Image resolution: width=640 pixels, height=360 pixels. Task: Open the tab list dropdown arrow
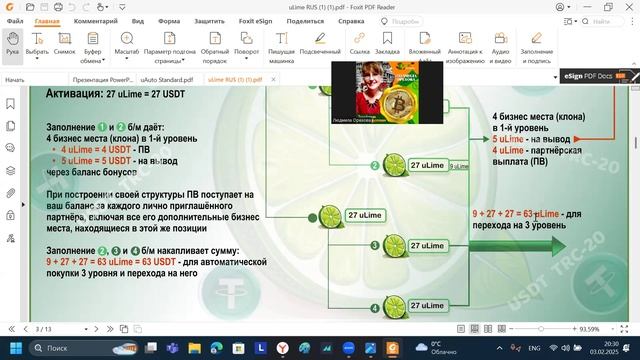(555, 77)
